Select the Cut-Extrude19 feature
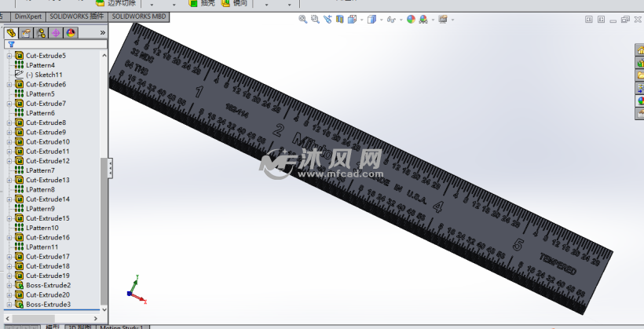Image resolution: width=644 pixels, height=329 pixels. coord(48,276)
